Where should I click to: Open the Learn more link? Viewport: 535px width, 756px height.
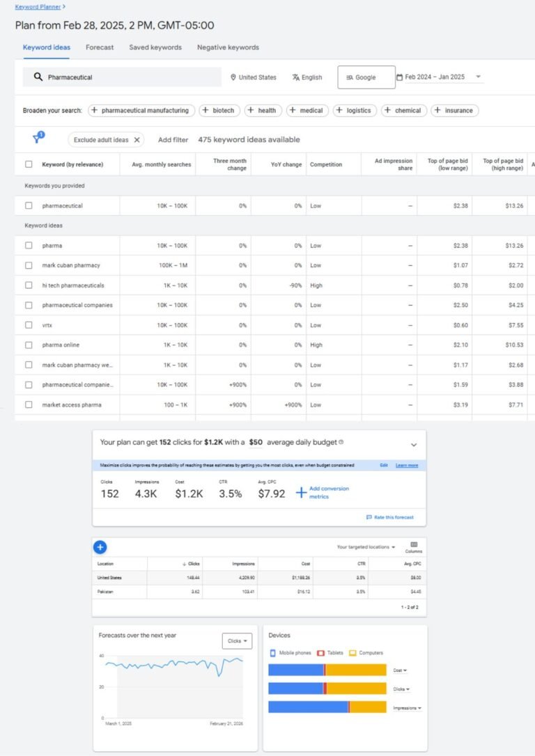tap(407, 465)
